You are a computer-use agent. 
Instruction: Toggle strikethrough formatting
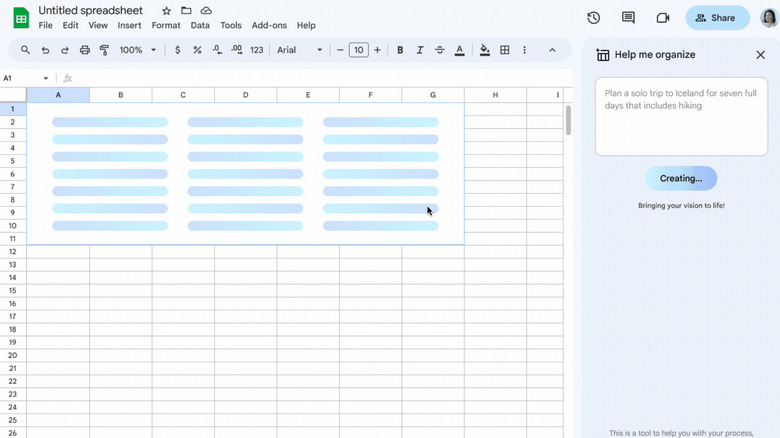pos(439,50)
